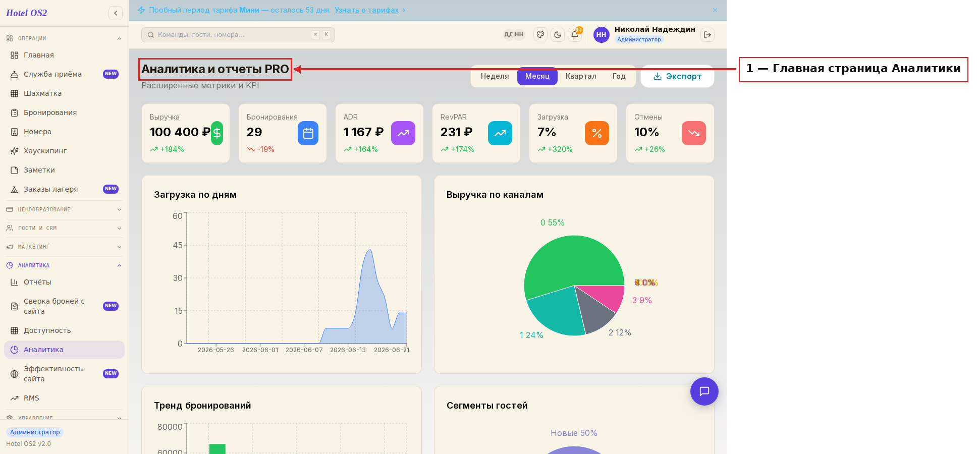
Task: Click the Экспорт button
Action: [x=677, y=76]
